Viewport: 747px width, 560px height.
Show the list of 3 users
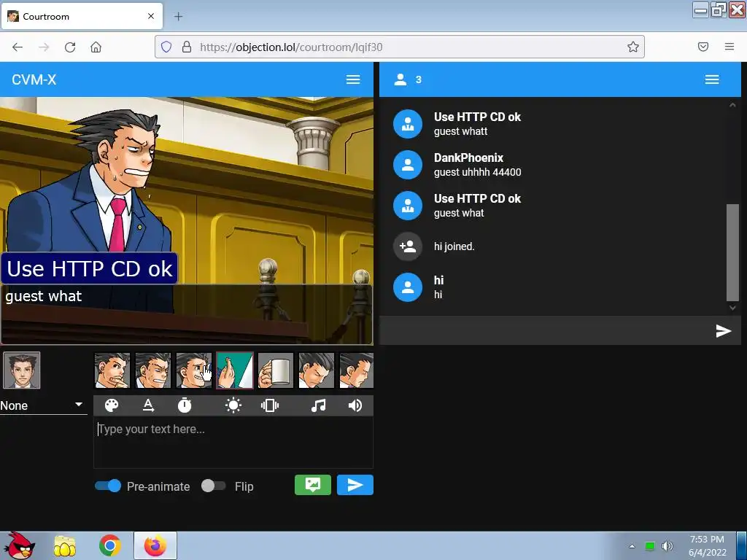[408, 79]
